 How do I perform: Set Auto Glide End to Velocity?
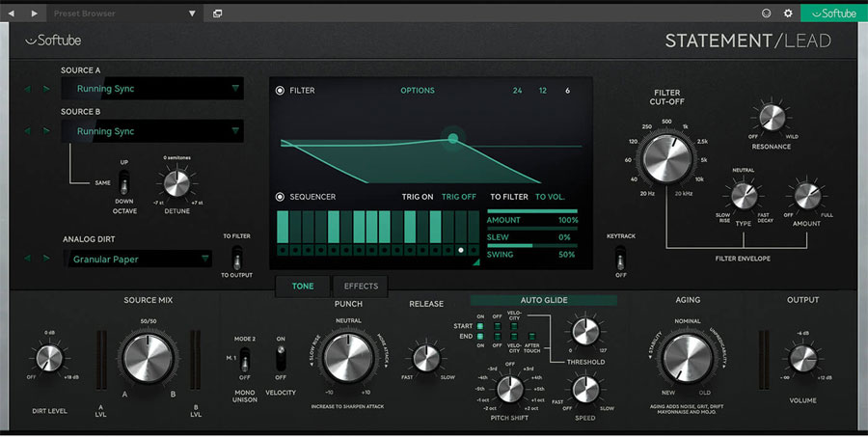[514, 336]
